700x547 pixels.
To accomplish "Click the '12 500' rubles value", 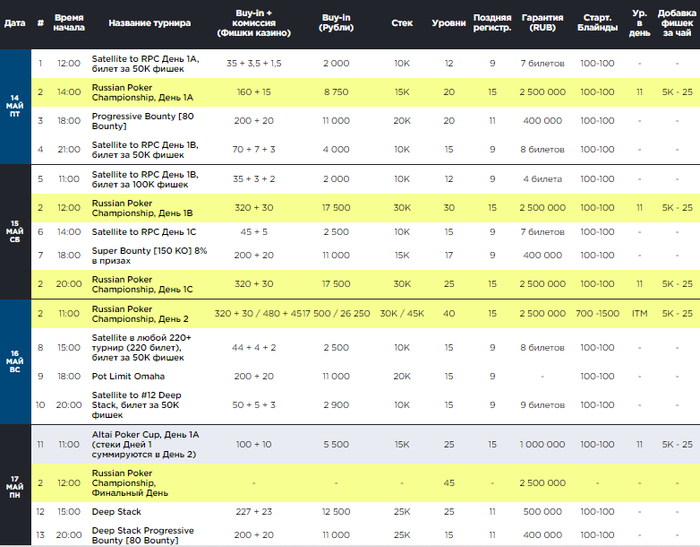I will coord(336,512).
